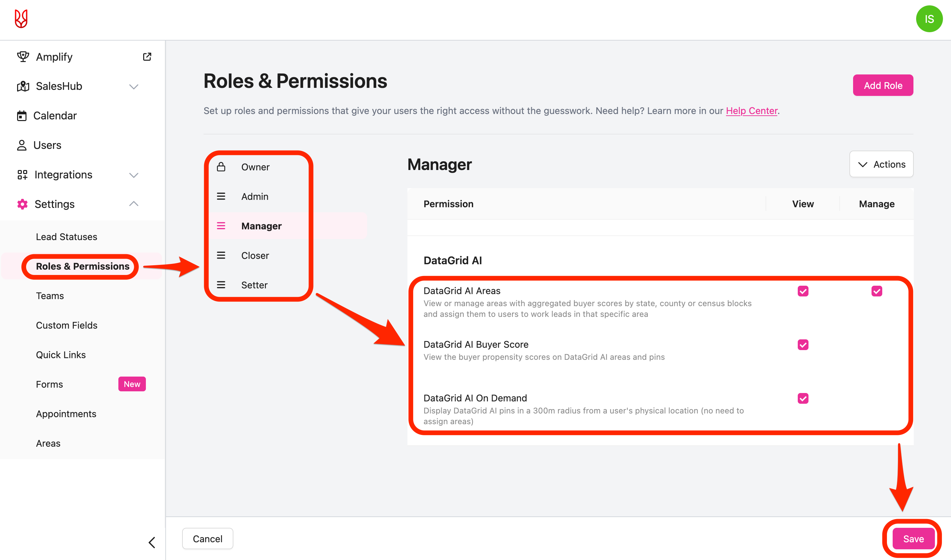Screen dimensions: 951x560
Task: Click the Amplify external link icon
Action: pos(147,57)
